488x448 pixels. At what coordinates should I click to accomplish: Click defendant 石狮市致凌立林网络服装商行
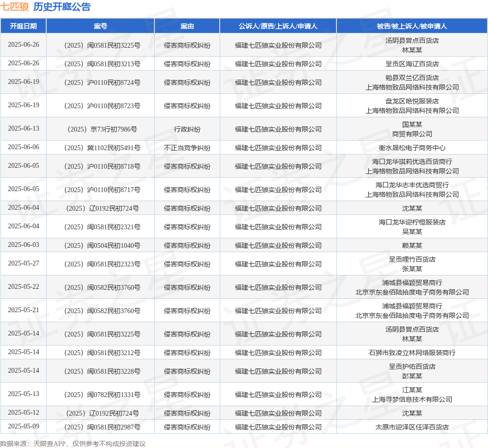pyautogui.click(x=412, y=353)
